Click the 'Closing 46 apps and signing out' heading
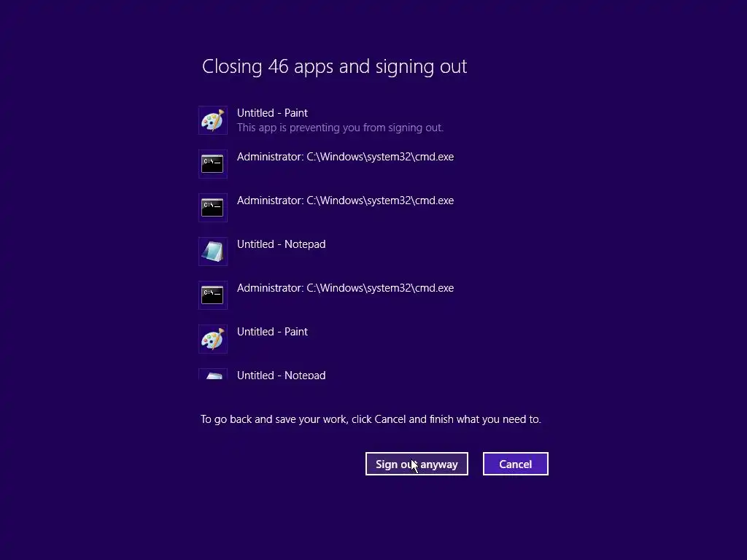747x560 pixels. click(x=334, y=66)
